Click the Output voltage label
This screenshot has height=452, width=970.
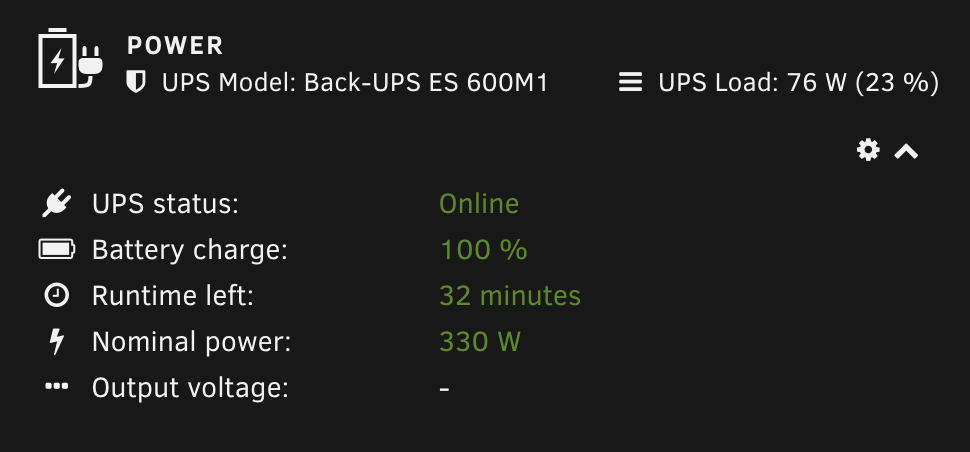[x=190, y=388]
